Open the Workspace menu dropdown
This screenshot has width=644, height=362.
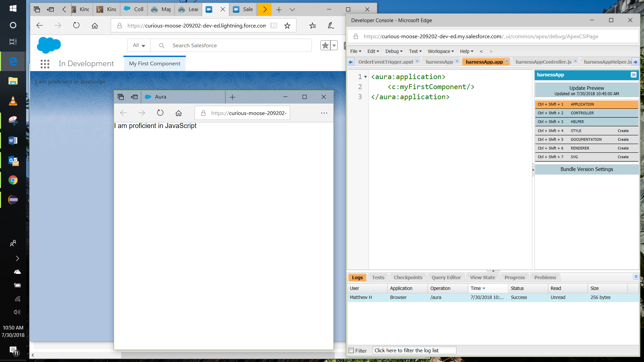(440, 51)
